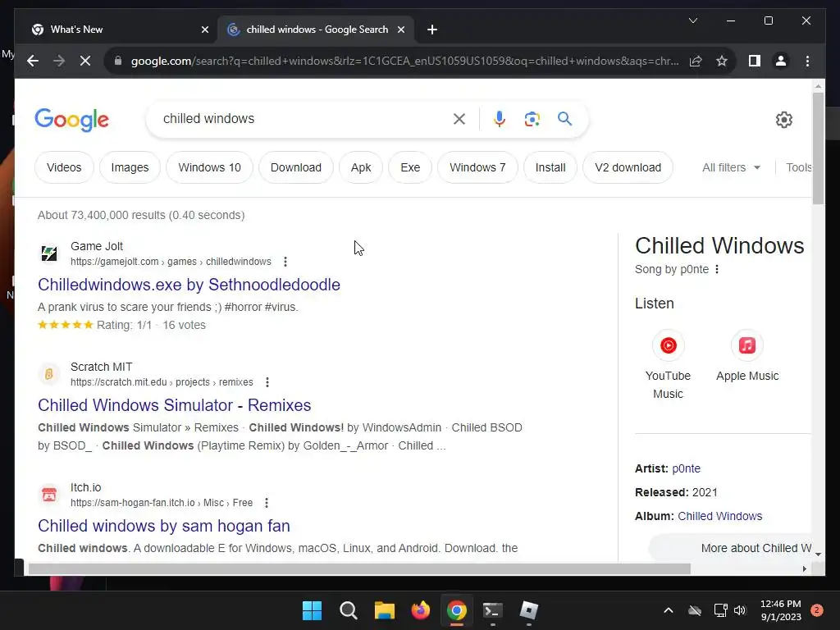Expand the All filters dropdown
This screenshot has height=630, width=840.
coord(731,167)
